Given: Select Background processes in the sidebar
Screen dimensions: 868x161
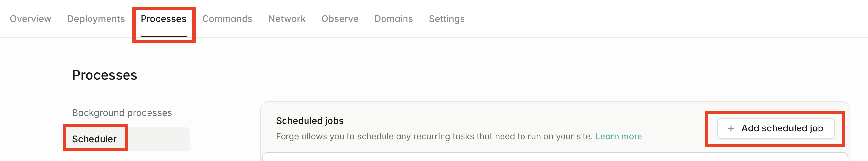Looking at the screenshot, I should [x=122, y=113].
